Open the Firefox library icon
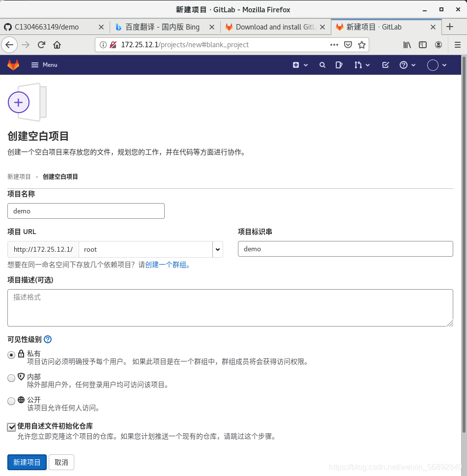Image resolution: width=467 pixels, height=476 pixels. click(407, 45)
